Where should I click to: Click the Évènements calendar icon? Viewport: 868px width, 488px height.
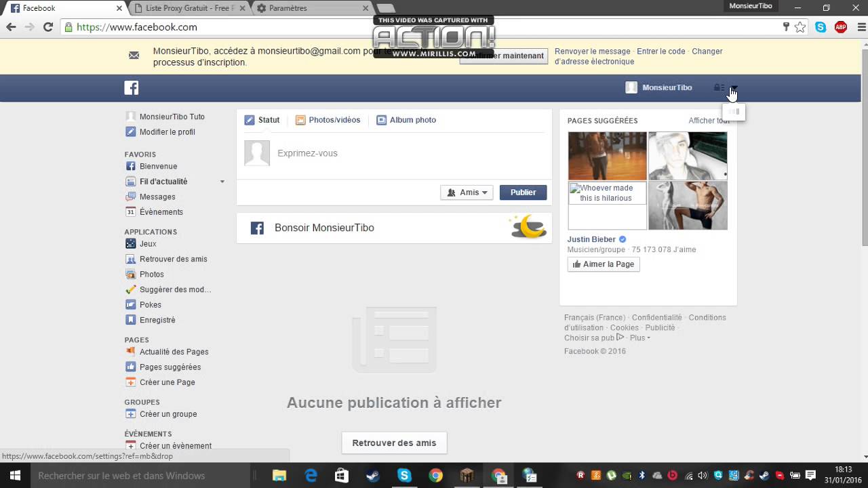pos(131,212)
